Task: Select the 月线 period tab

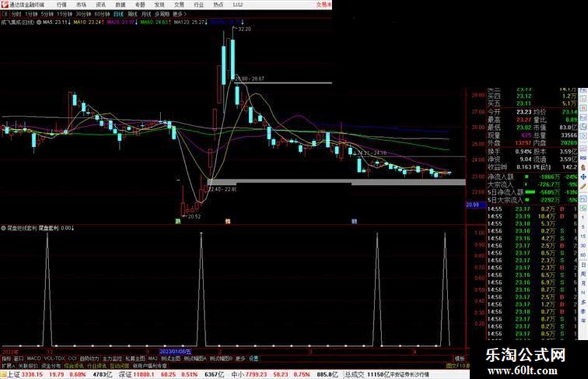Action: click(x=146, y=14)
